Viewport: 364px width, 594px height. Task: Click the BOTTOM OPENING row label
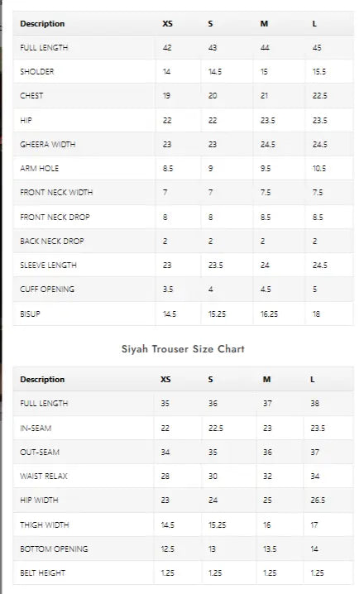(54, 548)
